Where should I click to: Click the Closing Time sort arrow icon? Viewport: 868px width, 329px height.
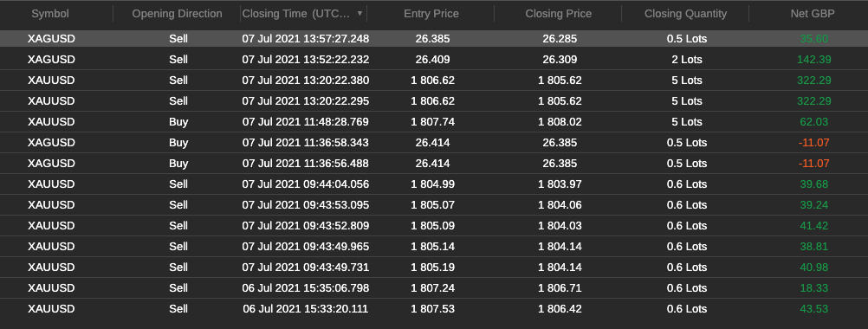pos(360,13)
